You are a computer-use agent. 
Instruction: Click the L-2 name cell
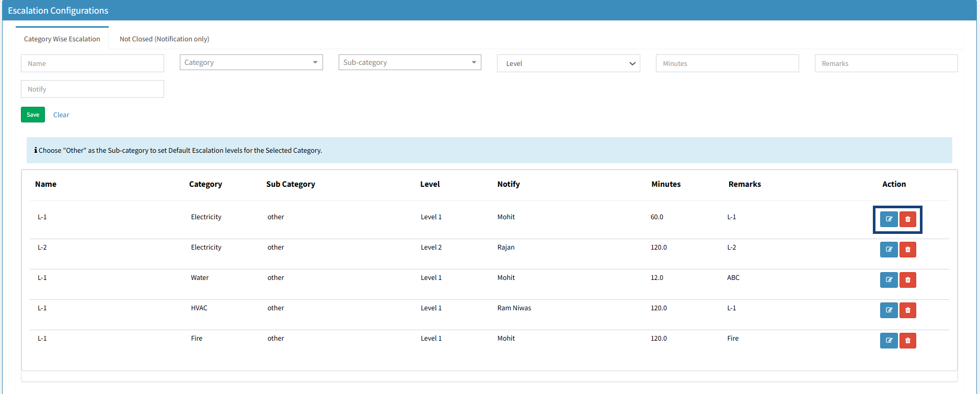tap(42, 247)
